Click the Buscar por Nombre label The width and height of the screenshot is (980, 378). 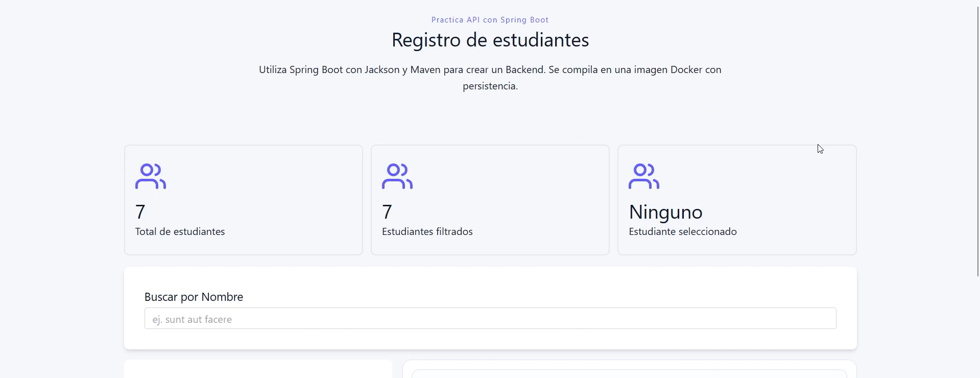tap(194, 297)
